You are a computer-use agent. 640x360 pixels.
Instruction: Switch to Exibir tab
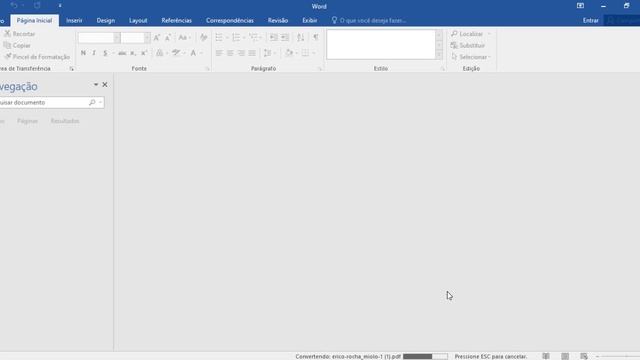[309, 20]
